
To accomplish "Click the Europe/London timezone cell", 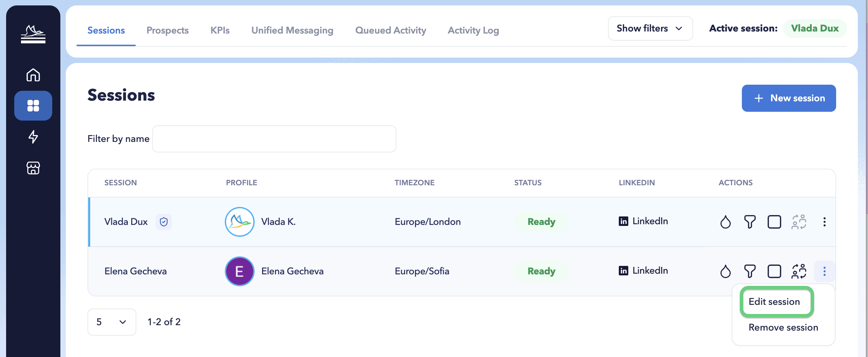I will click(x=428, y=222).
